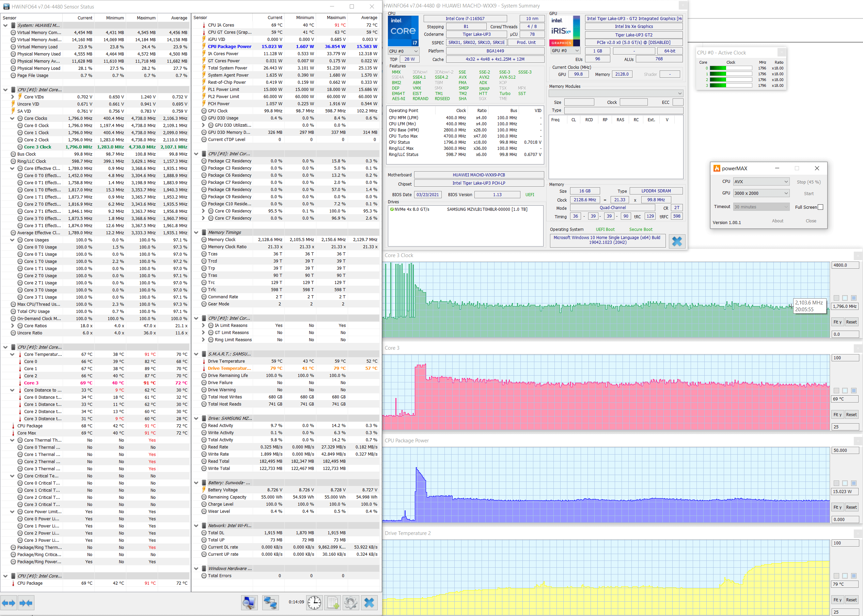Click the network remote monitors icon
Screen dimensions: 863x616
[x=270, y=602]
